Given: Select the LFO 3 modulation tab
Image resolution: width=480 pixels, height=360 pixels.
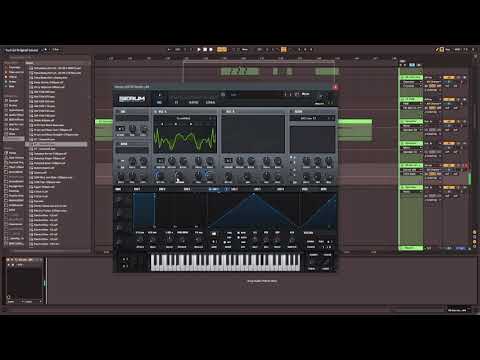Looking at the screenshot, I should tap(257, 189).
